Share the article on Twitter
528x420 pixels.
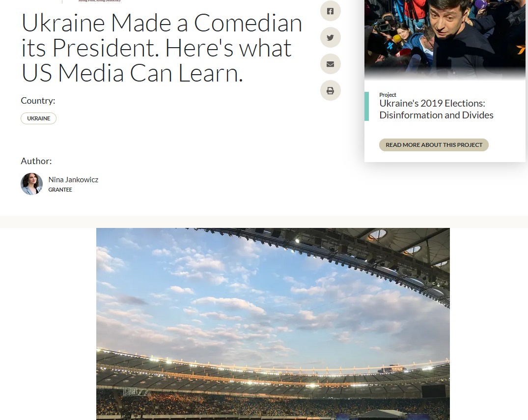331,37
